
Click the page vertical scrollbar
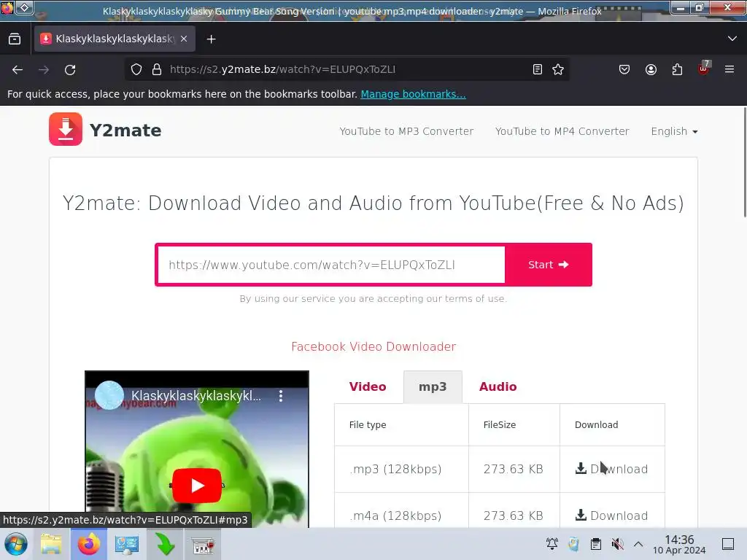coord(744,162)
